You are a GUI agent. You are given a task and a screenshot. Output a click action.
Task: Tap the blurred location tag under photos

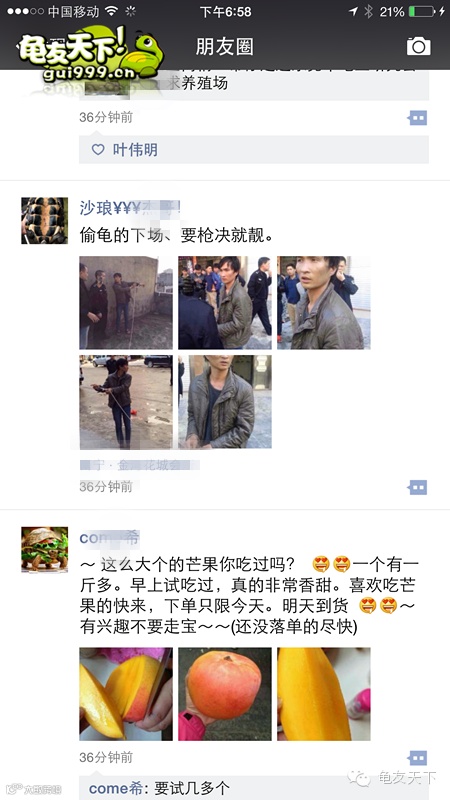(139, 465)
